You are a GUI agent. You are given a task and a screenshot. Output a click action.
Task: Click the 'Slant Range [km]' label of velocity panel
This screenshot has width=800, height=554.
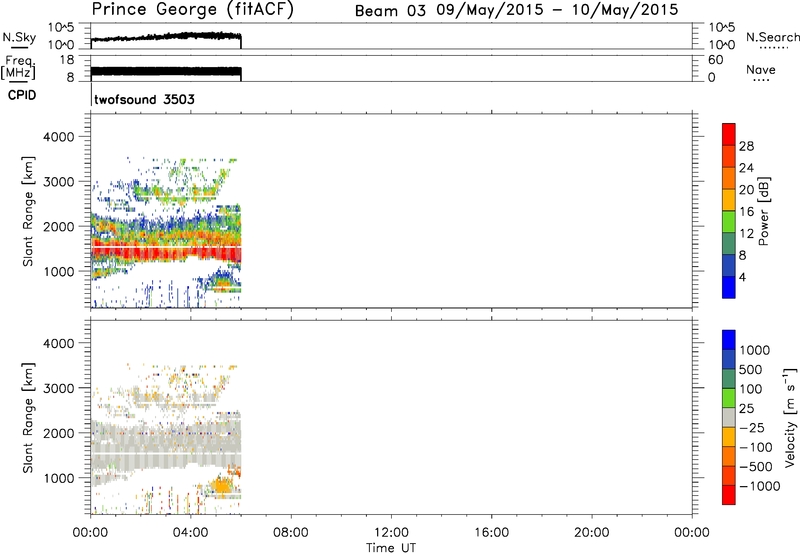click(x=28, y=417)
